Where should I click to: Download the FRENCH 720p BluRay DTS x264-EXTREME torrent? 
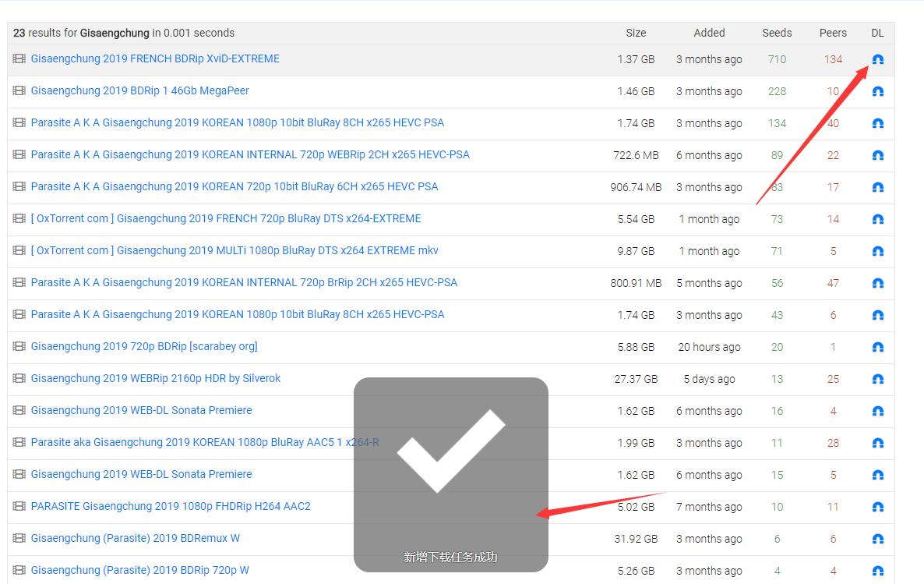coord(877,219)
